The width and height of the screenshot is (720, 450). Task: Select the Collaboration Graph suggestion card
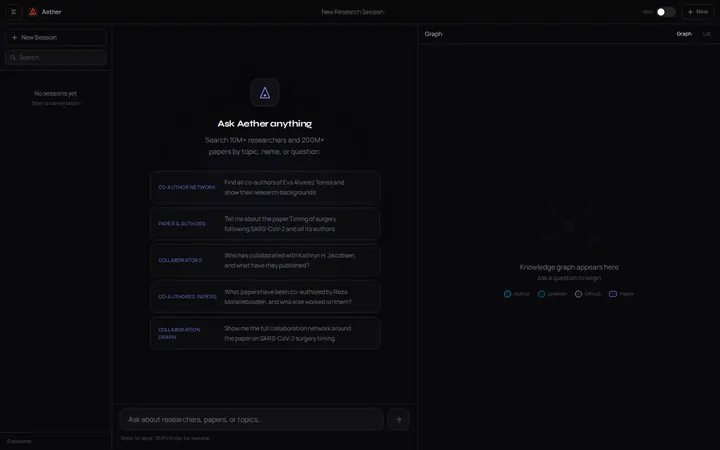[265, 333]
